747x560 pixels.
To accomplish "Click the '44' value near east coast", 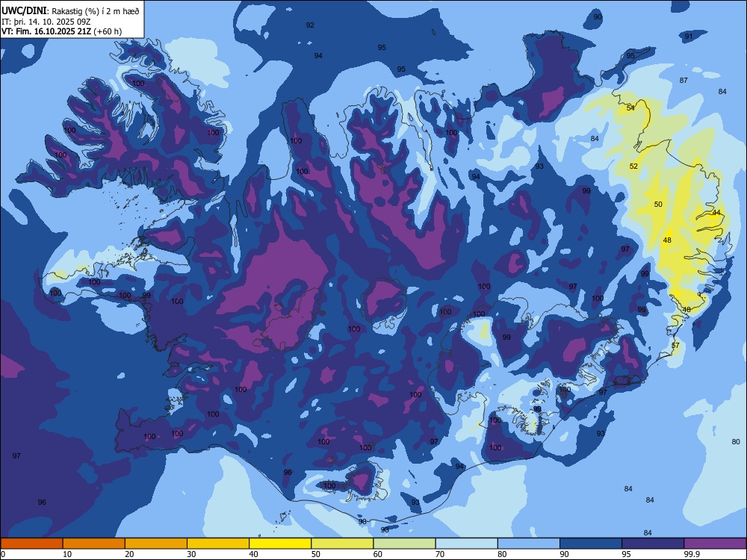I will pos(716,212).
